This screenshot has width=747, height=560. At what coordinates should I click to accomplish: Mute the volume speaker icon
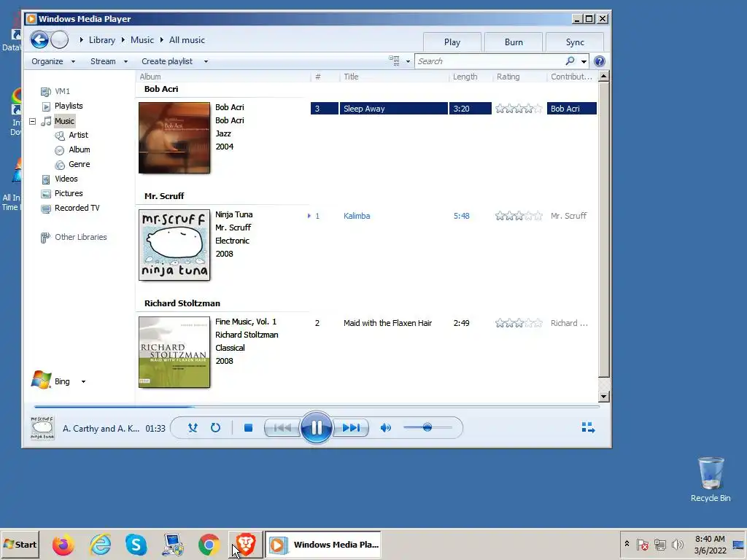385,427
